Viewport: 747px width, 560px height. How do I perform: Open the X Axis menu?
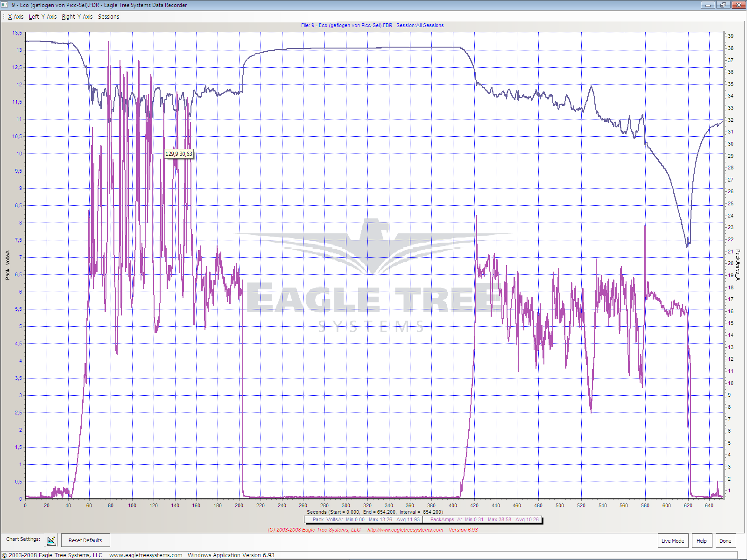pos(16,17)
